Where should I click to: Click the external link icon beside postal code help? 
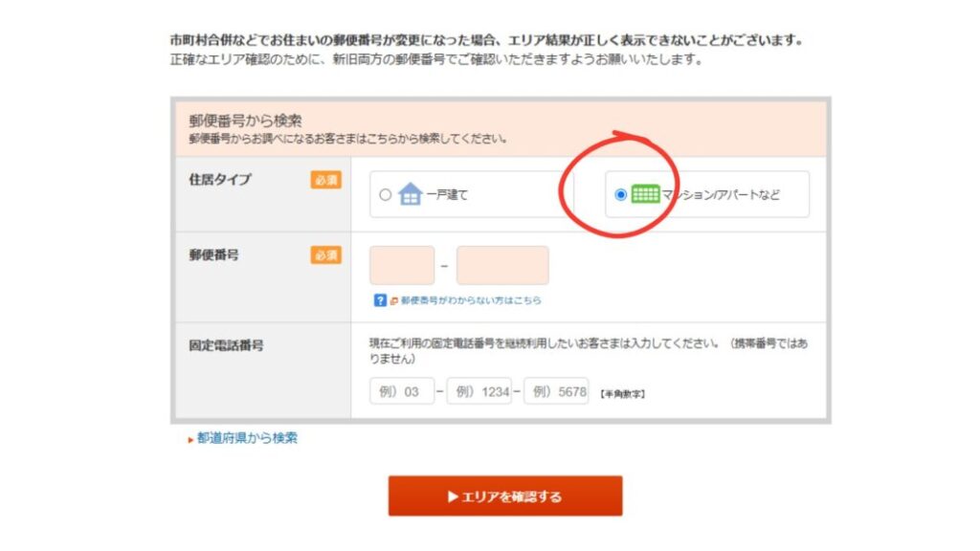[393, 301]
